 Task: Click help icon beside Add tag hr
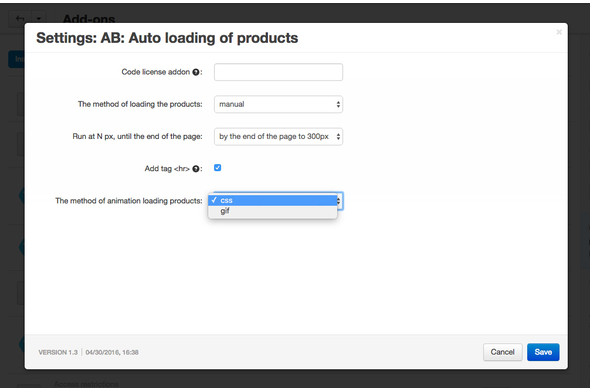tap(196, 169)
